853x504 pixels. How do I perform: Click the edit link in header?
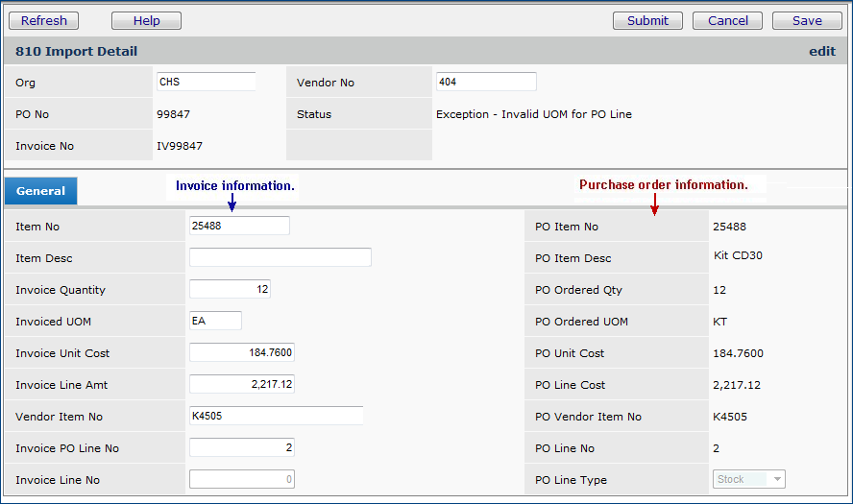pos(821,52)
